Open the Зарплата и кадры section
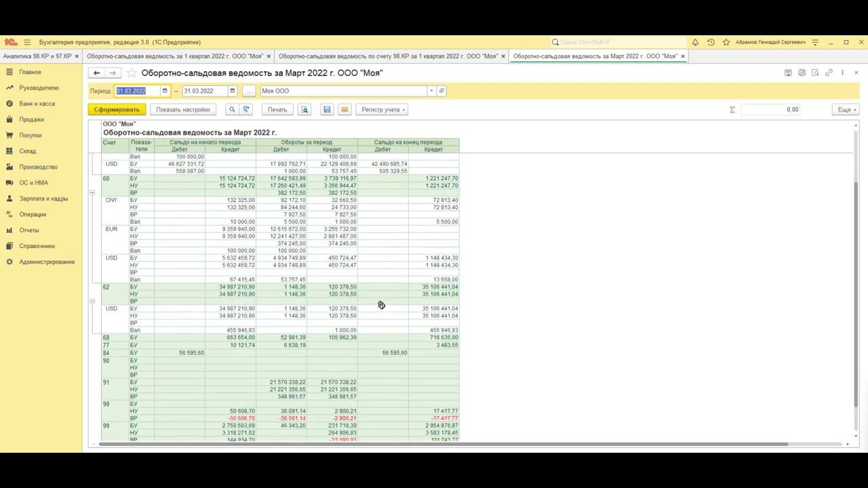Viewport: 868px width, 488px height. (x=43, y=199)
